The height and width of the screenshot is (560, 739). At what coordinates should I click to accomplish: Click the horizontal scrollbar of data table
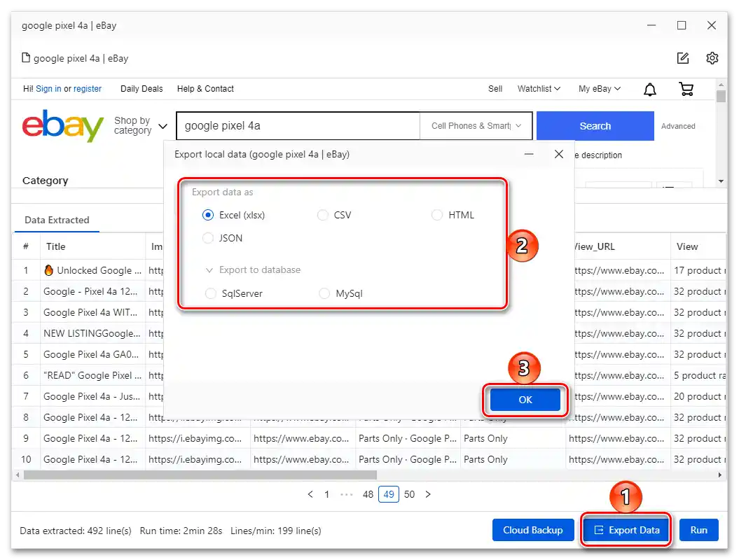(x=200, y=475)
